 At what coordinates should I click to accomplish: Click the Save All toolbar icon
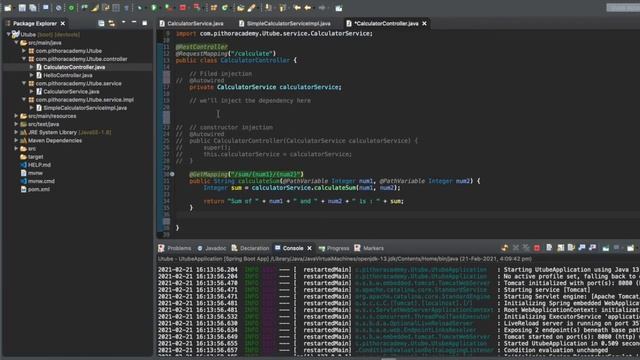click(x=33, y=8)
